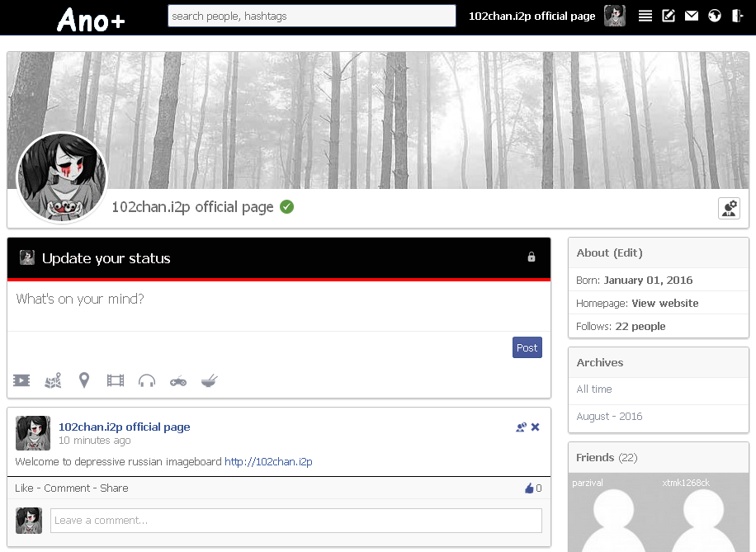
Task: Select the Born: January 01, 2016 row
Action: (659, 280)
